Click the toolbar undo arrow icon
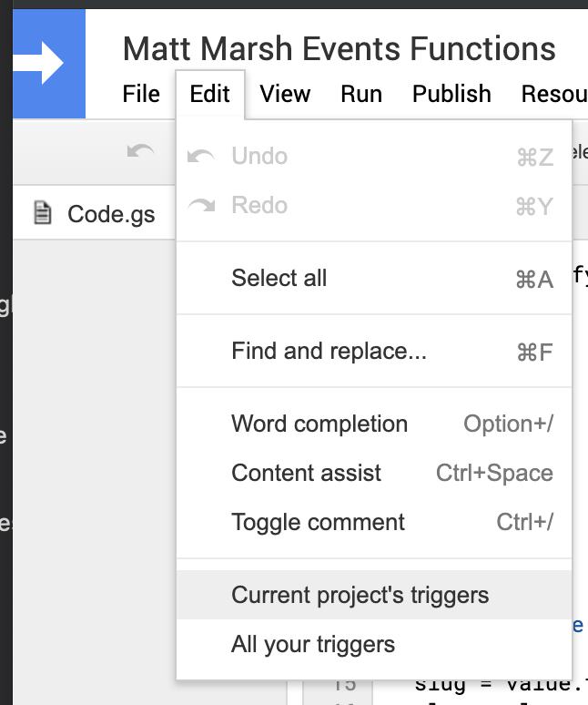The height and width of the screenshot is (705, 588). click(140, 151)
